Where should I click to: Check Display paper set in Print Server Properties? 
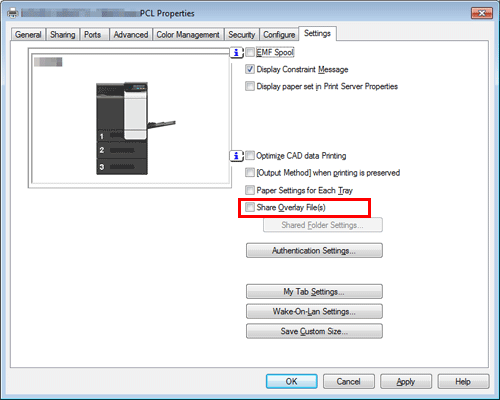(250, 86)
